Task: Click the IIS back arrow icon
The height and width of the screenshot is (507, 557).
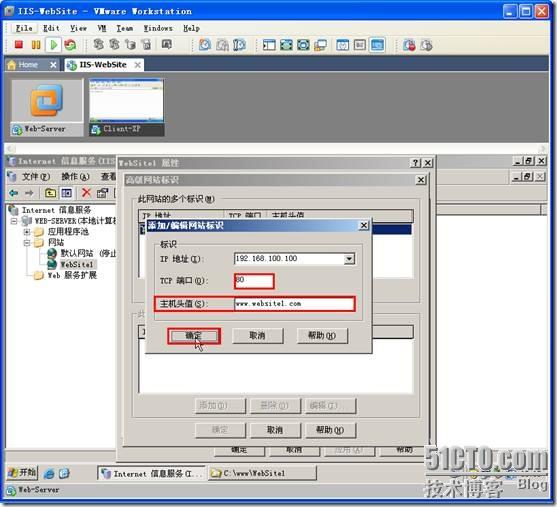Action: [x=13, y=193]
